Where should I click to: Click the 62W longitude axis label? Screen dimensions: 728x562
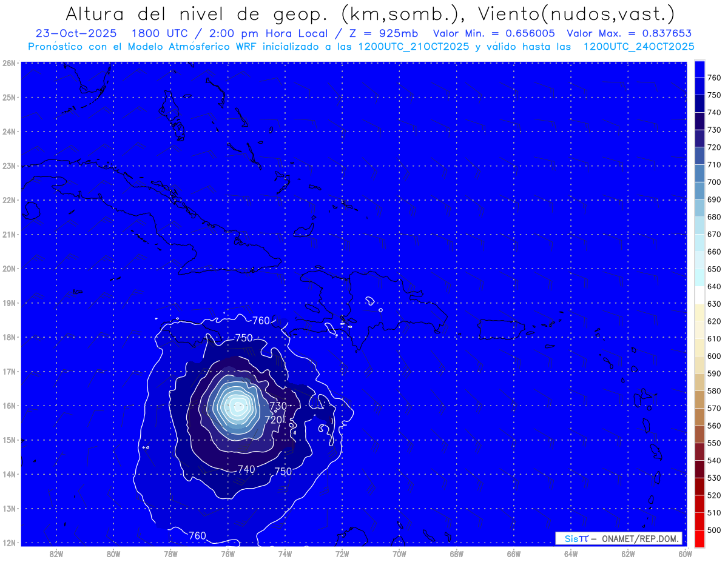pyautogui.click(x=629, y=554)
